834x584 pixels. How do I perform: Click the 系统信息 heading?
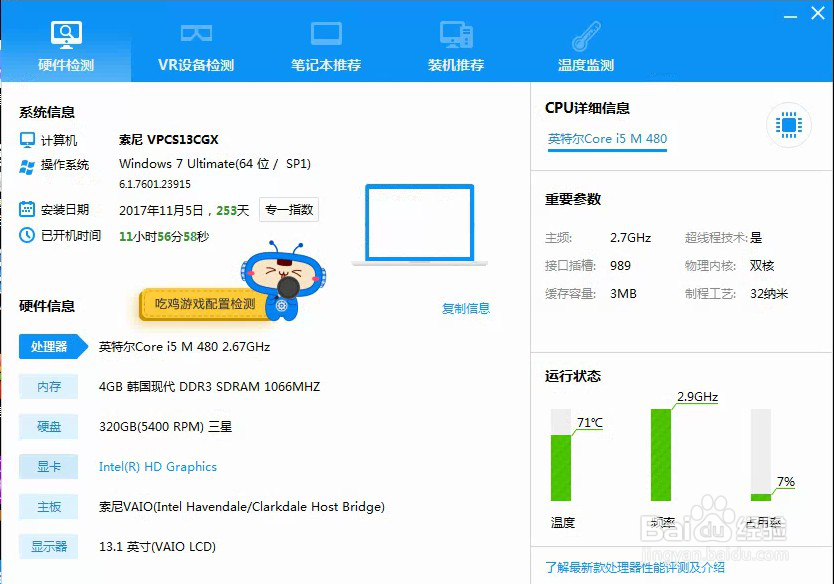[47, 112]
